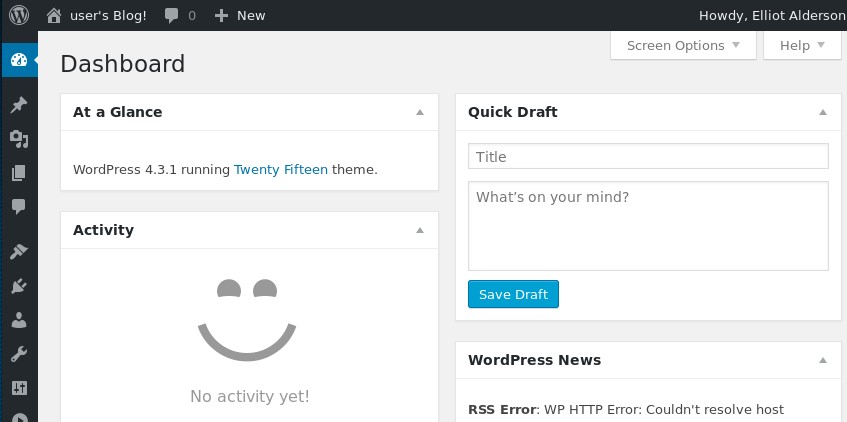
Task: Click the WordPress News heading
Action: (x=534, y=360)
